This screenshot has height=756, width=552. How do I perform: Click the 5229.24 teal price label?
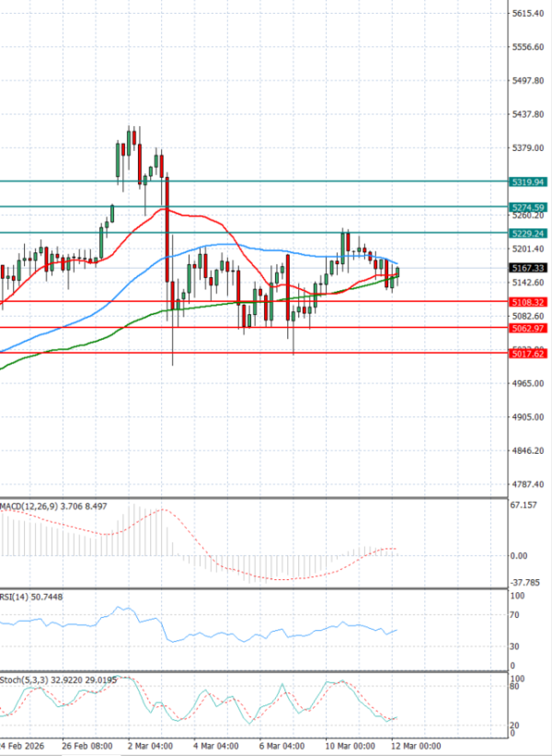[x=527, y=233]
